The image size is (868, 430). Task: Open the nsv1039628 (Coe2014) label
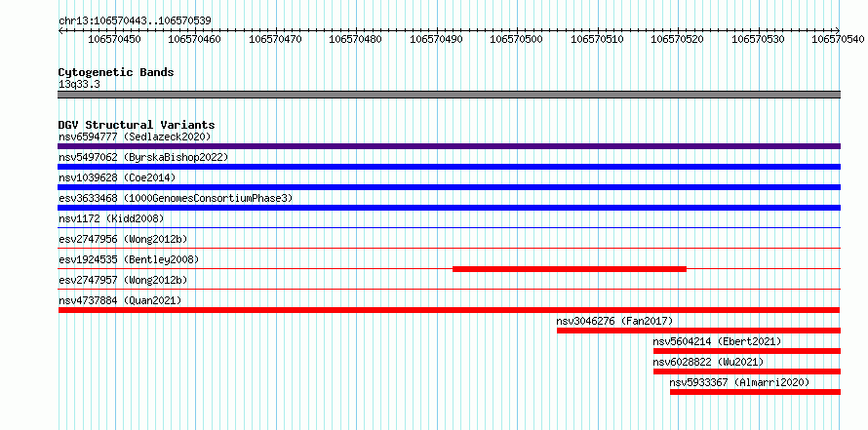pyautogui.click(x=117, y=177)
